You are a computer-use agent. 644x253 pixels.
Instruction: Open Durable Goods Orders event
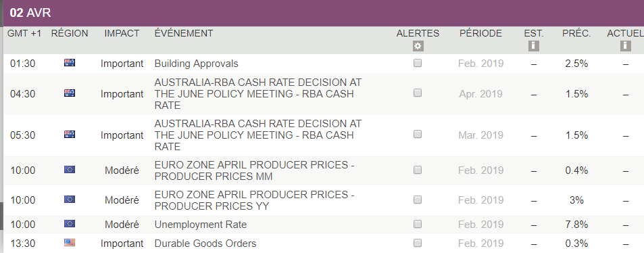coord(205,244)
